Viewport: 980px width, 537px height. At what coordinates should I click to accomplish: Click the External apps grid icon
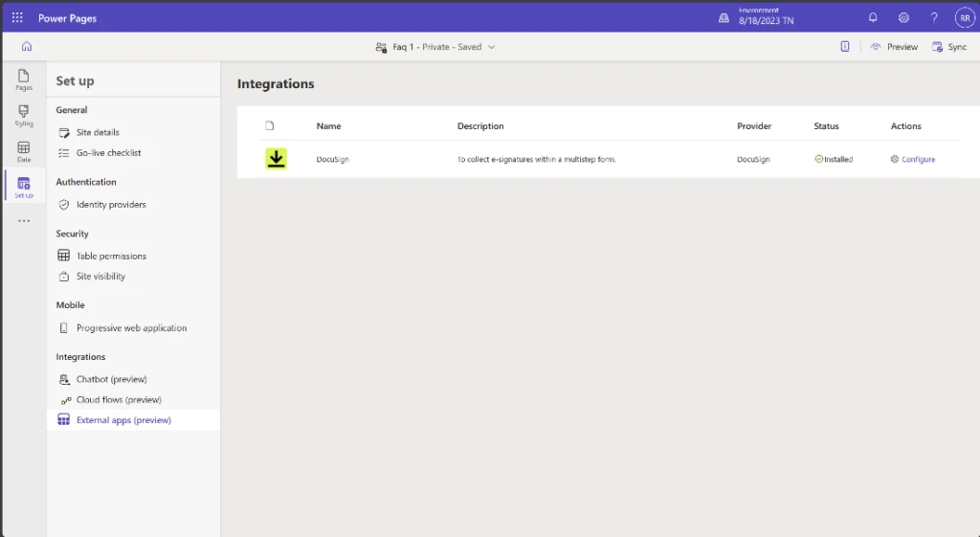click(x=64, y=420)
